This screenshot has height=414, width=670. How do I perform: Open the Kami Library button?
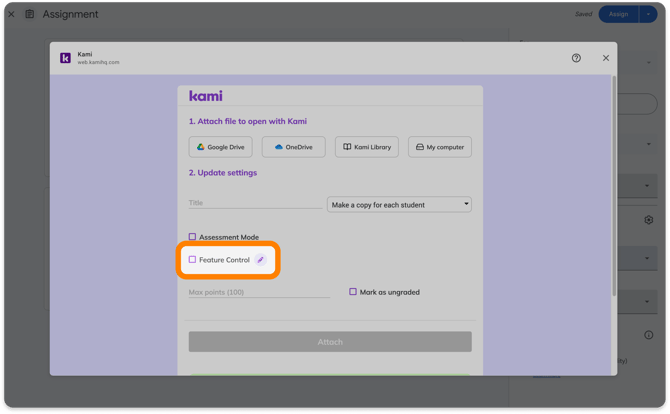367,147
